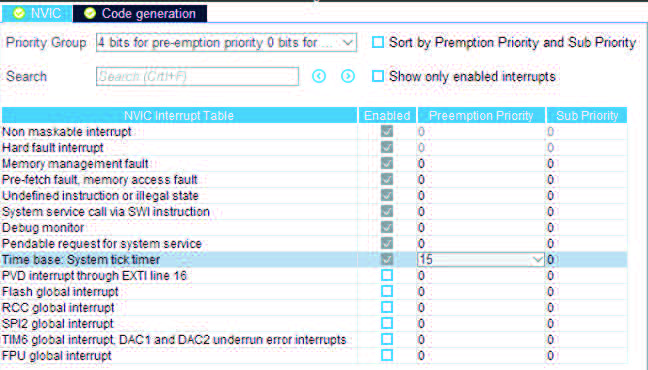Select TIM6 global interrupt row name
Image resolution: width=648 pixels, height=370 pixels.
174,339
